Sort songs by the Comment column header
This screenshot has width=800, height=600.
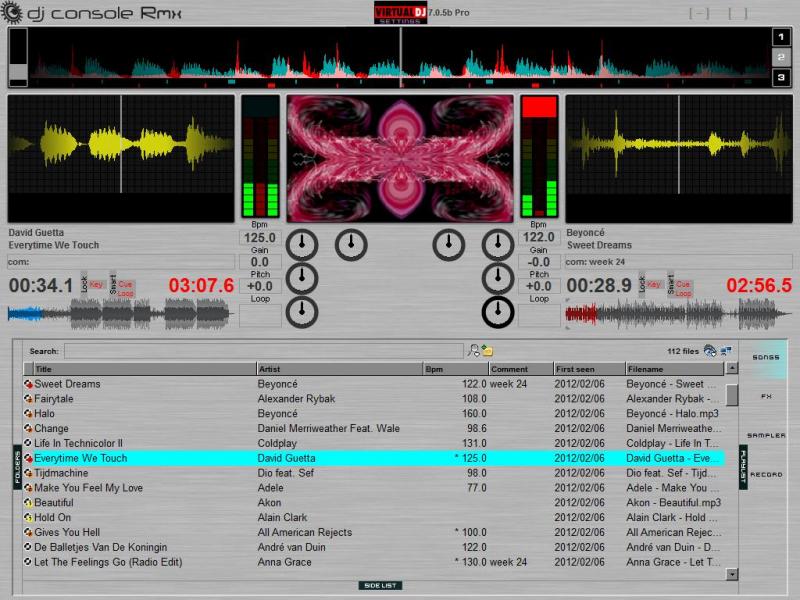point(521,369)
